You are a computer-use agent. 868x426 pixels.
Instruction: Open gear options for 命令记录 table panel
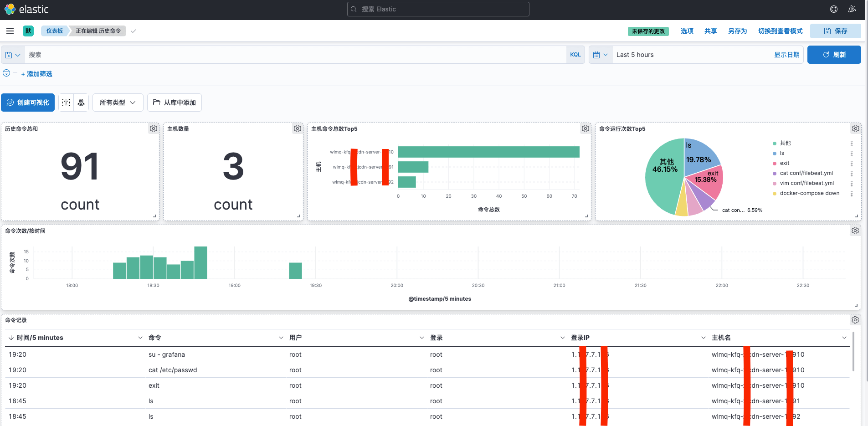click(x=855, y=320)
